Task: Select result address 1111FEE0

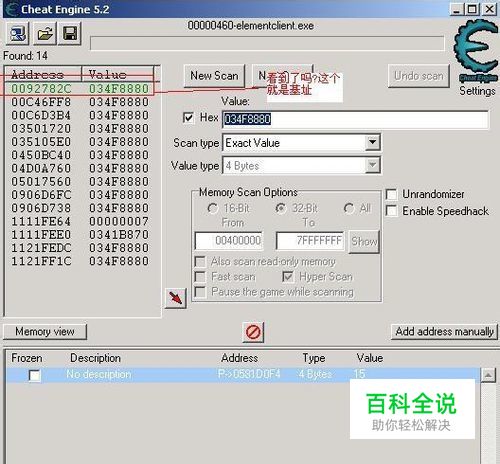Action: coord(41,235)
